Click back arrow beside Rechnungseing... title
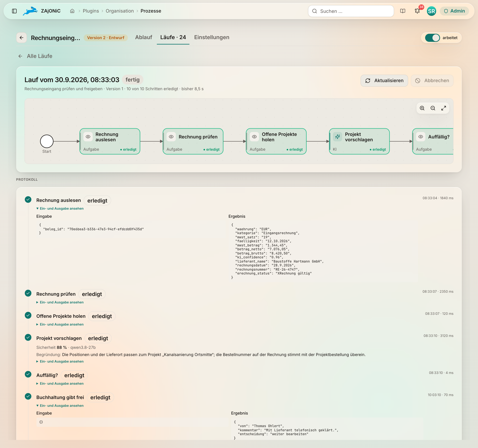Screen dimensions: 478x448 21,38
